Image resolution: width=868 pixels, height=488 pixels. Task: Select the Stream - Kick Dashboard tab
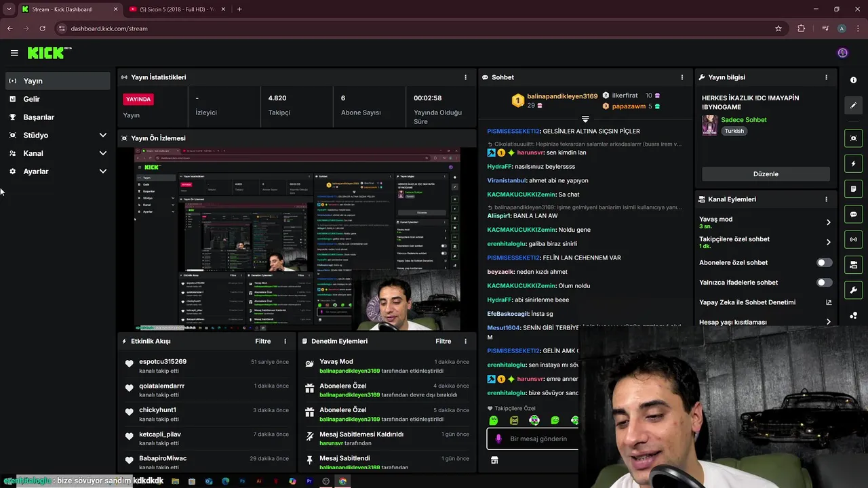point(69,9)
